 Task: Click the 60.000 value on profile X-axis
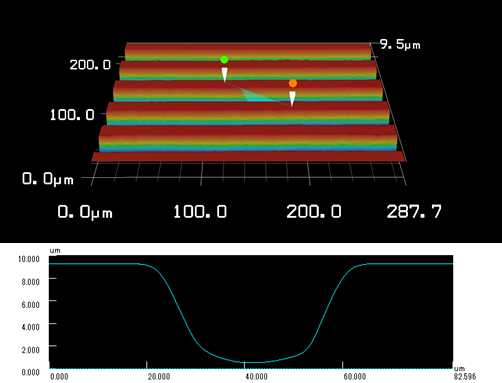[x=354, y=377]
